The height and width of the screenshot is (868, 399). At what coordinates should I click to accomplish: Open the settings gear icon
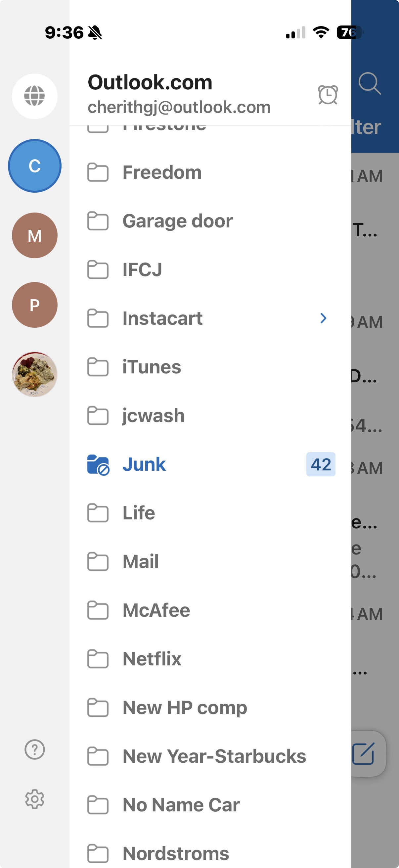pos(35,799)
